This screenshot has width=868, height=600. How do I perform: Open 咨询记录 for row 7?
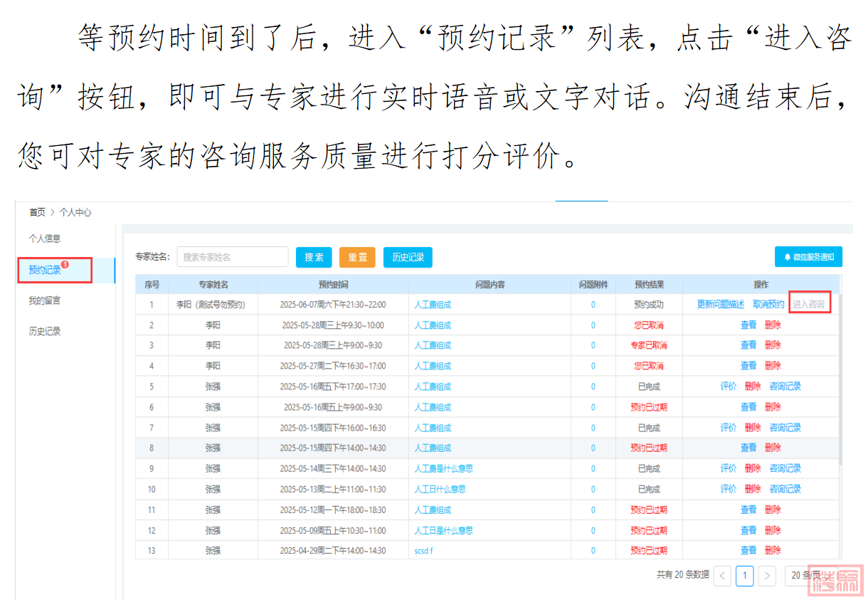click(785, 428)
